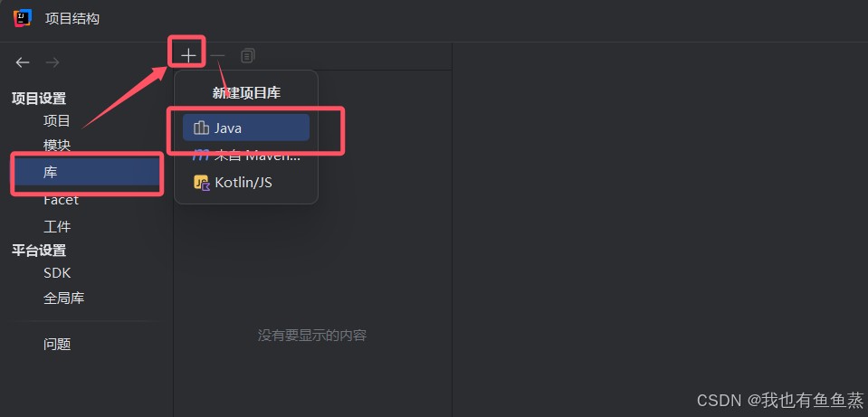This screenshot has width=868, height=417.
Task: Open the Facet section
Action: pos(61,200)
